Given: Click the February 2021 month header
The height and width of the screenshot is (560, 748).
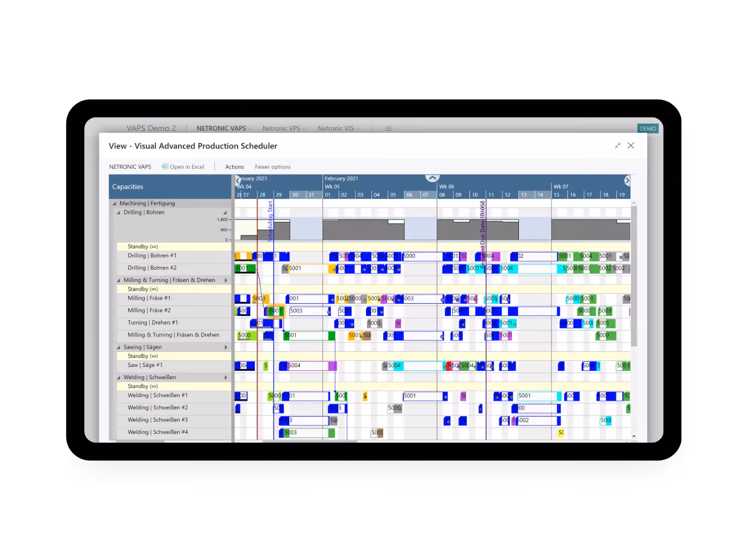Looking at the screenshot, I should pyautogui.click(x=341, y=179).
